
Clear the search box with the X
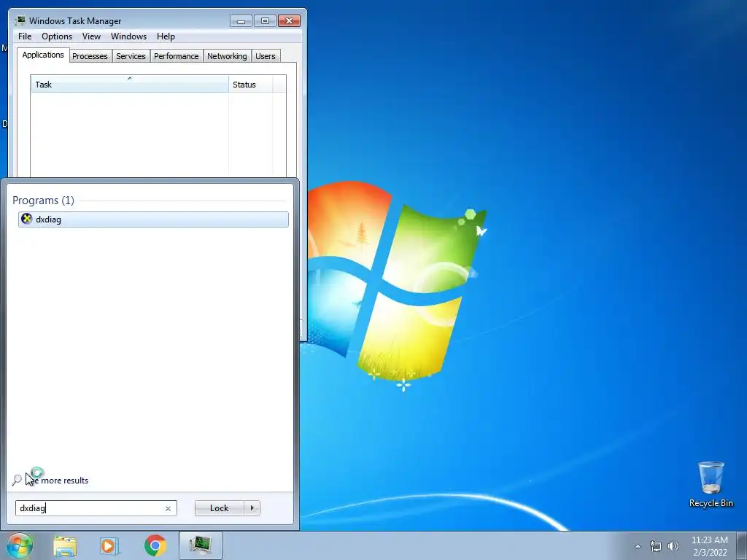pyautogui.click(x=168, y=508)
